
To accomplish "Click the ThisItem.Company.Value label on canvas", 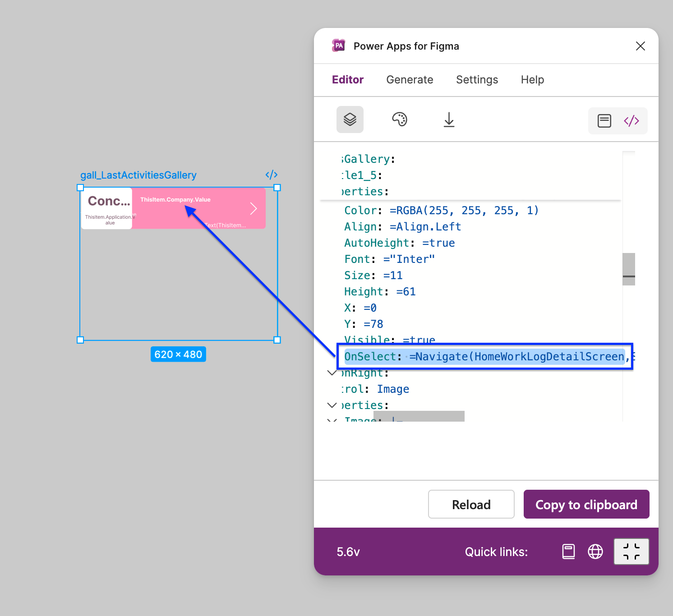I will 175,200.
